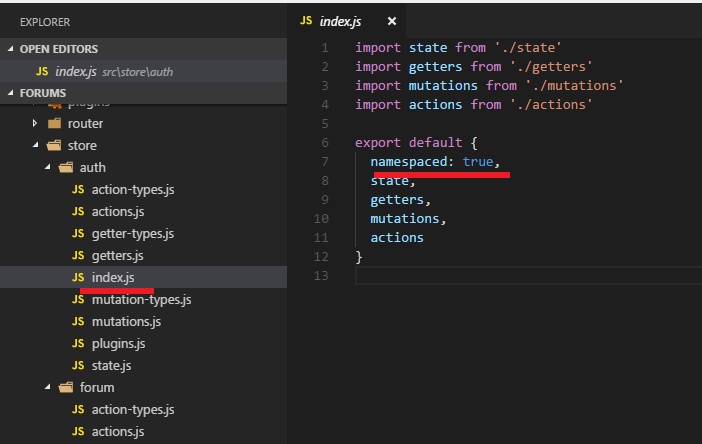Click the router folder icon
Screen dimensions: 702x444
point(54,123)
